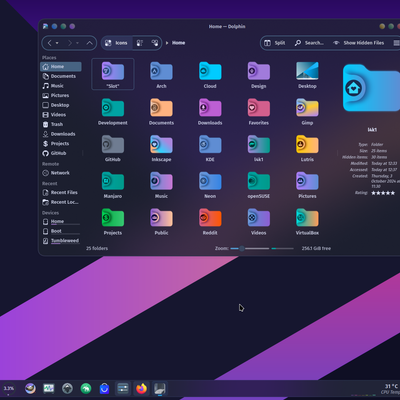This screenshot has width=400, height=400.
Task: Open the Desktop folder in file view
Action: pyautogui.click(x=307, y=75)
